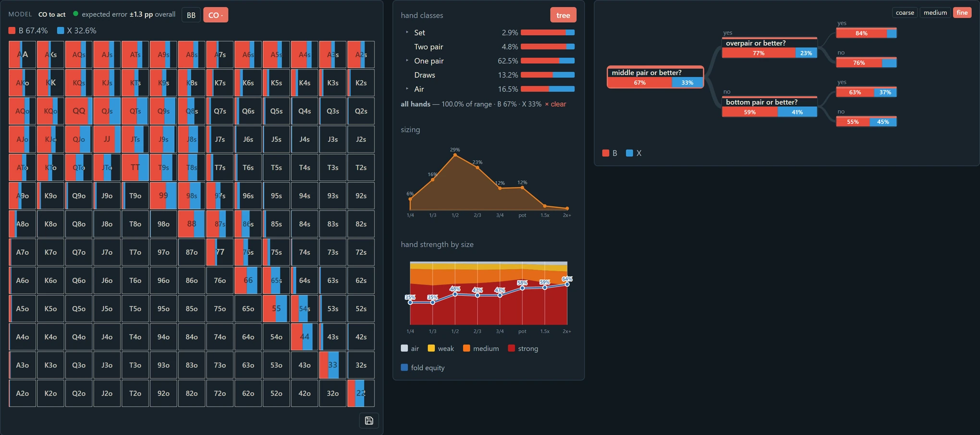Click the red B swatch in the tree legend
The width and height of the screenshot is (980, 435).
coord(605,153)
